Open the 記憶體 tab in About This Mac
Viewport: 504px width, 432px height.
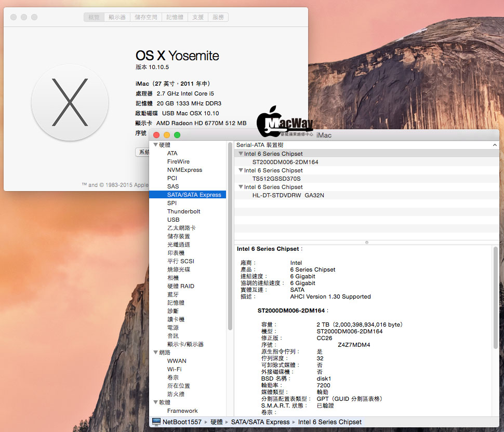[175, 17]
